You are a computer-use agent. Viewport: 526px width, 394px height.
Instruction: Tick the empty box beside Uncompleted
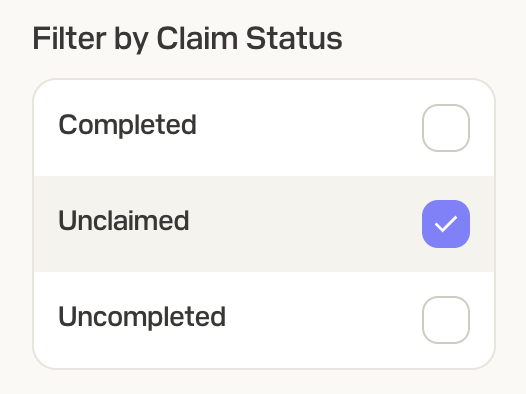446,320
